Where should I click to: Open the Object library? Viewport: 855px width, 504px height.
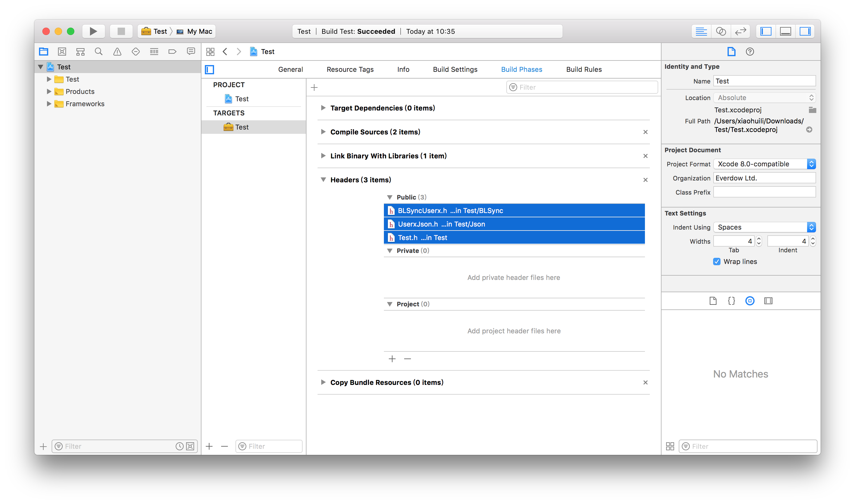[750, 301]
